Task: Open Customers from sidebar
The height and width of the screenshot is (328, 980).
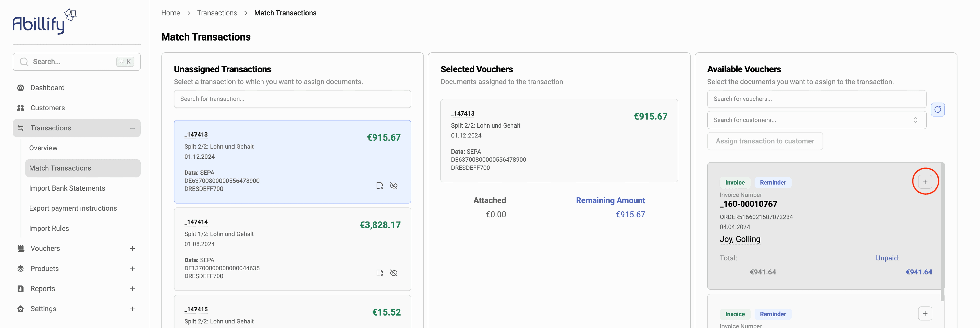Action: [x=47, y=108]
